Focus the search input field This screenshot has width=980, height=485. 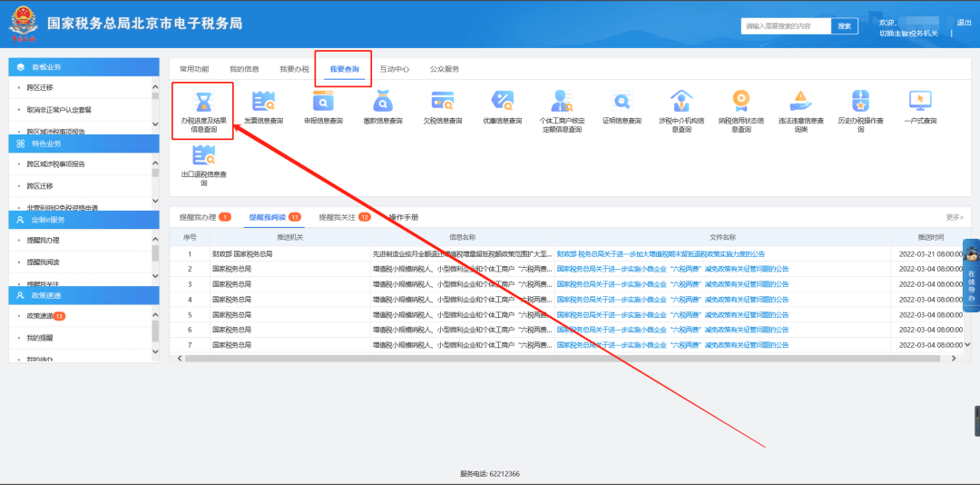[x=786, y=25]
